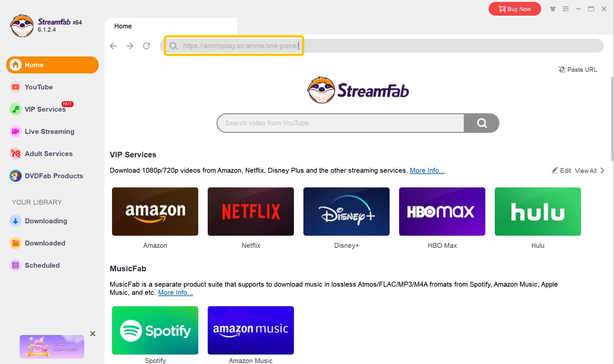614x364 pixels.
Task: Open the HBO Max service tile
Action: (442, 212)
